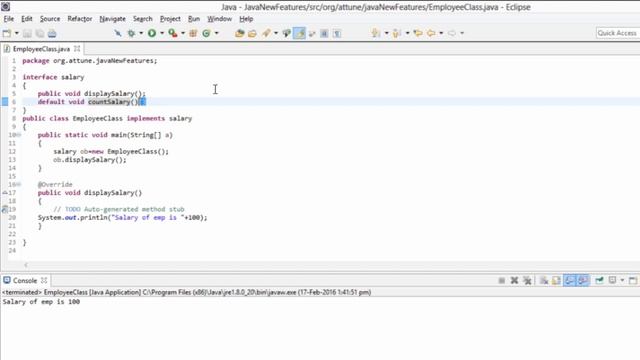Image resolution: width=640 pixels, height=360 pixels.
Task: Open the Refactor menu
Action: click(x=80, y=19)
